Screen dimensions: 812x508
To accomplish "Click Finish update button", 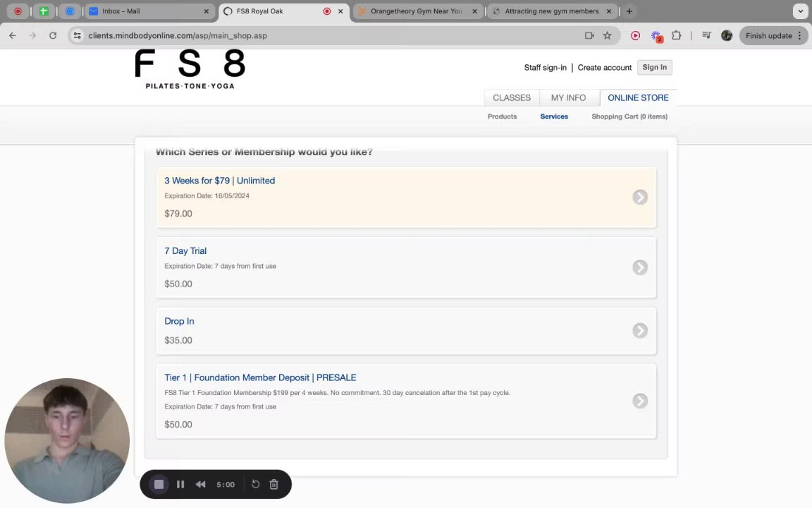I will click(x=768, y=36).
